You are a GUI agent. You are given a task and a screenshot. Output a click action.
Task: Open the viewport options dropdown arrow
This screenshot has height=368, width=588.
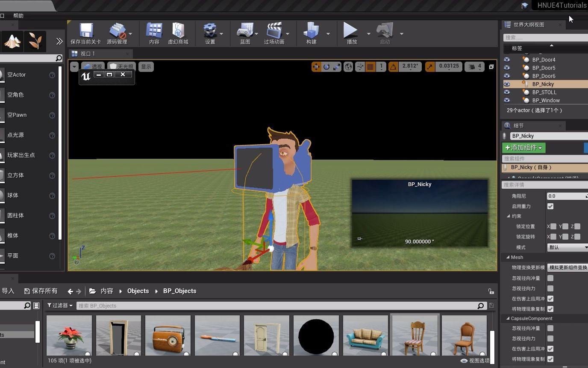(x=74, y=67)
